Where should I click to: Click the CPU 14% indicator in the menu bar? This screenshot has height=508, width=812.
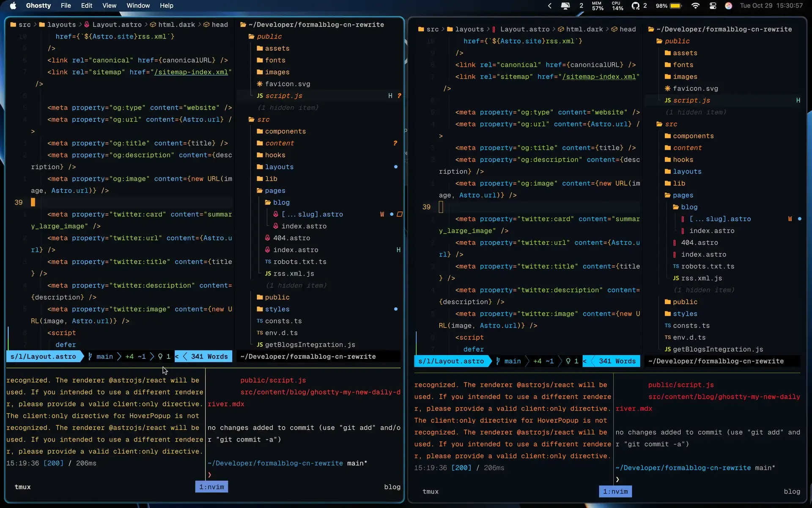617,6
